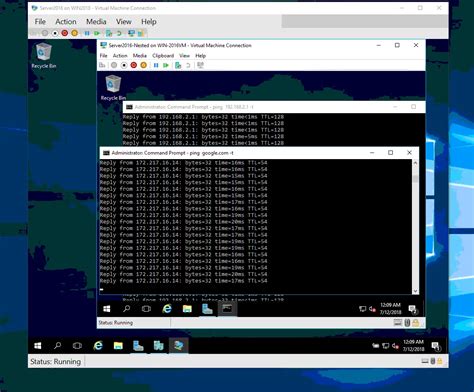Screen dimensions: 474x392
Task: Click orange Save icon in outer VM toolbar
Action: coord(74,33)
